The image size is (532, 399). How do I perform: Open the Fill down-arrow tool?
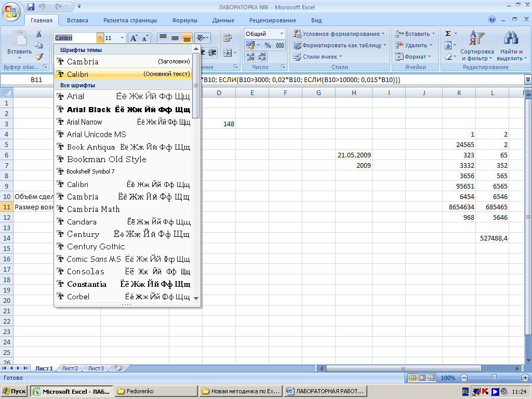pyautogui.click(x=448, y=45)
